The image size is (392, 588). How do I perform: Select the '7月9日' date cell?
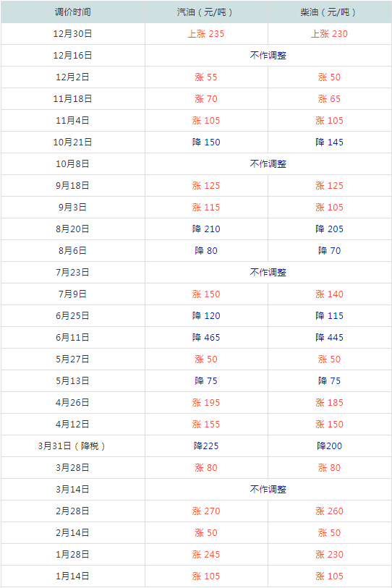[73, 294]
